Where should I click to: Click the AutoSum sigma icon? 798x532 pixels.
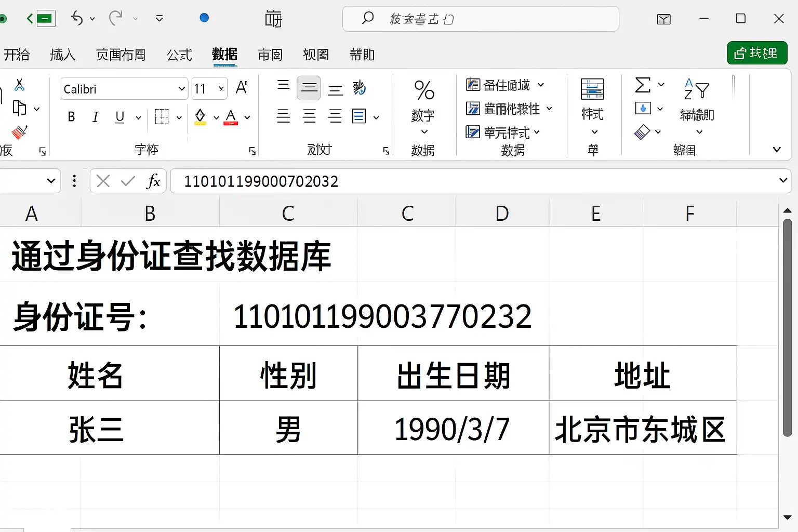(643, 85)
